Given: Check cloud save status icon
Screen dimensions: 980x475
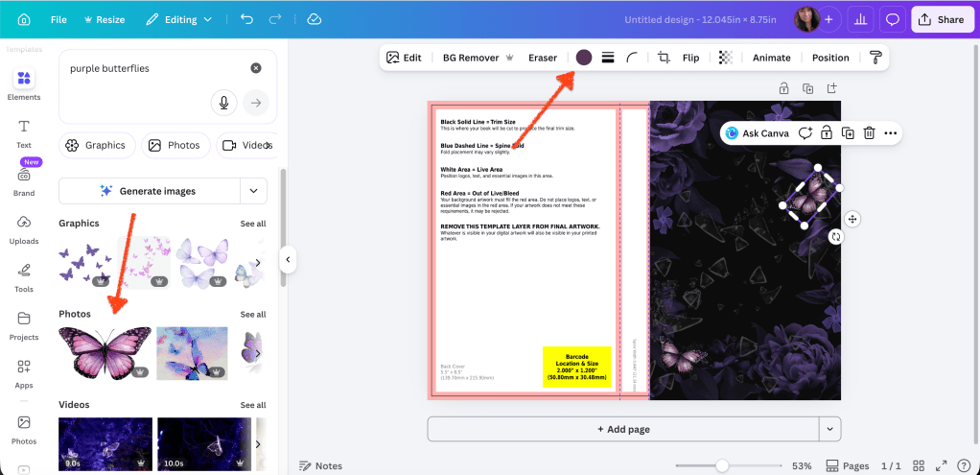Looking at the screenshot, I should point(315,19).
